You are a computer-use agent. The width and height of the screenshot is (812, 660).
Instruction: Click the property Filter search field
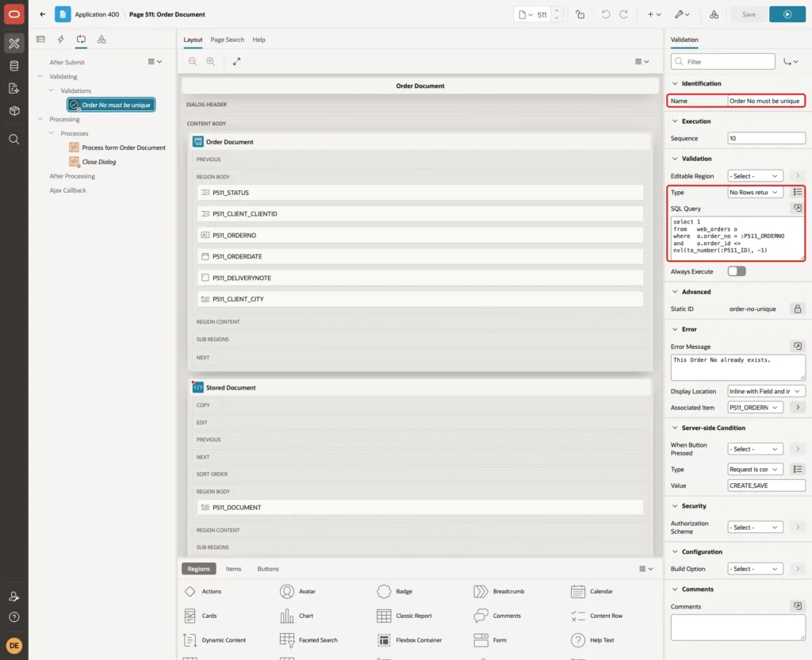pos(723,62)
